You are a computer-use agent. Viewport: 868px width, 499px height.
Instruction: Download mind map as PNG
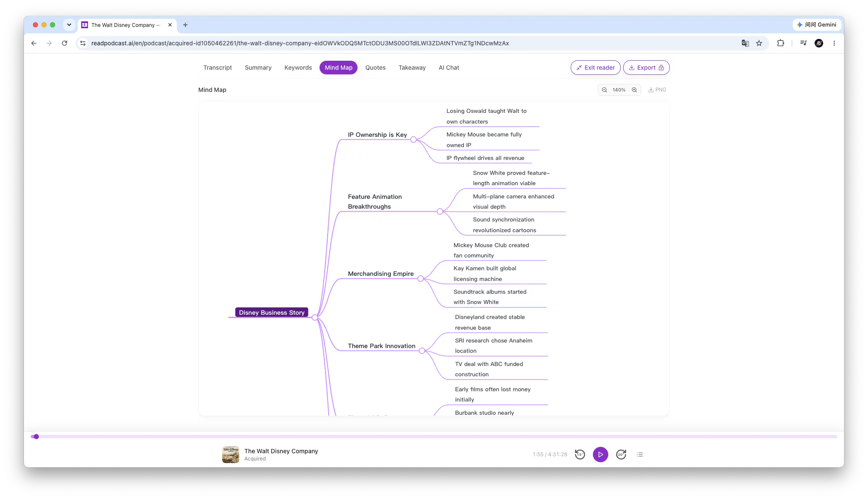click(657, 90)
